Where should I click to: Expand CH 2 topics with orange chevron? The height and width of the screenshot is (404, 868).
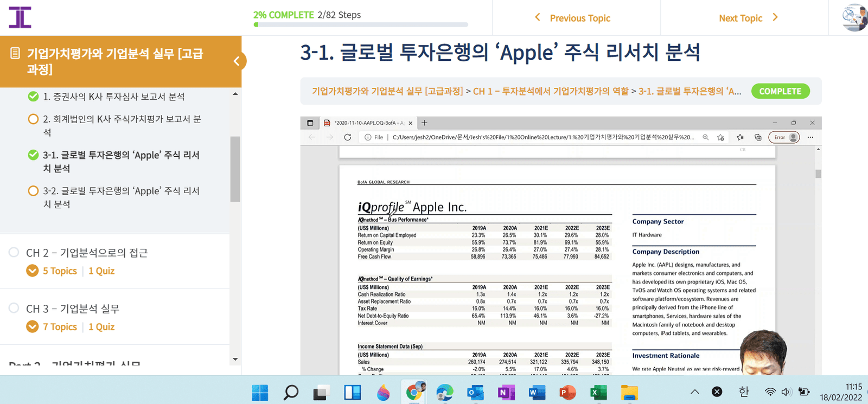pyautogui.click(x=33, y=271)
